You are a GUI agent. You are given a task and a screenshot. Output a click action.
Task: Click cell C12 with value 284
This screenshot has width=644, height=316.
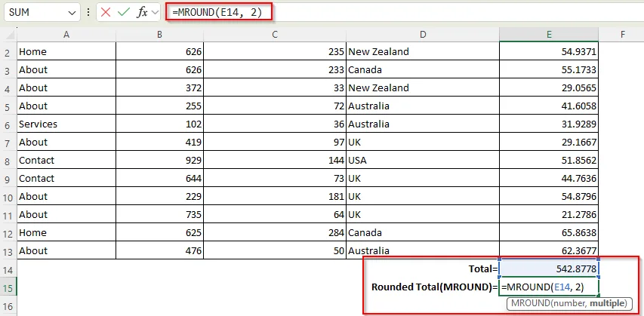[275, 232]
